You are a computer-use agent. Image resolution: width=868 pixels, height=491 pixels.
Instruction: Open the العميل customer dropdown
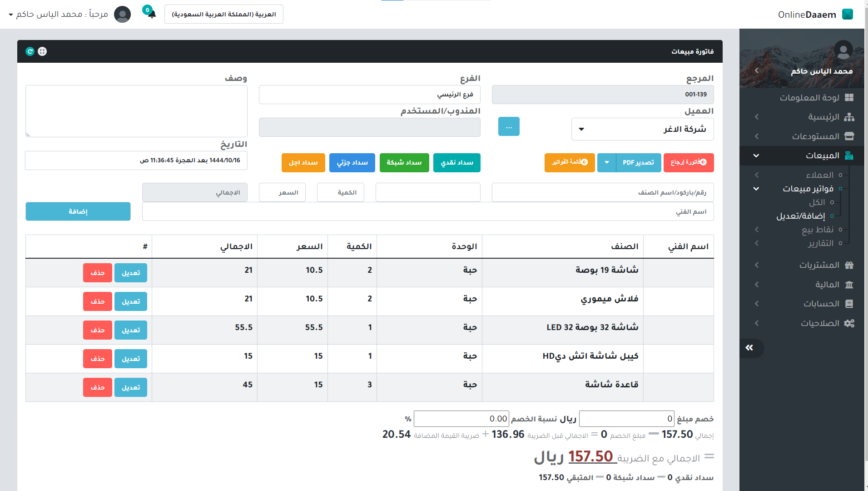tap(642, 130)
